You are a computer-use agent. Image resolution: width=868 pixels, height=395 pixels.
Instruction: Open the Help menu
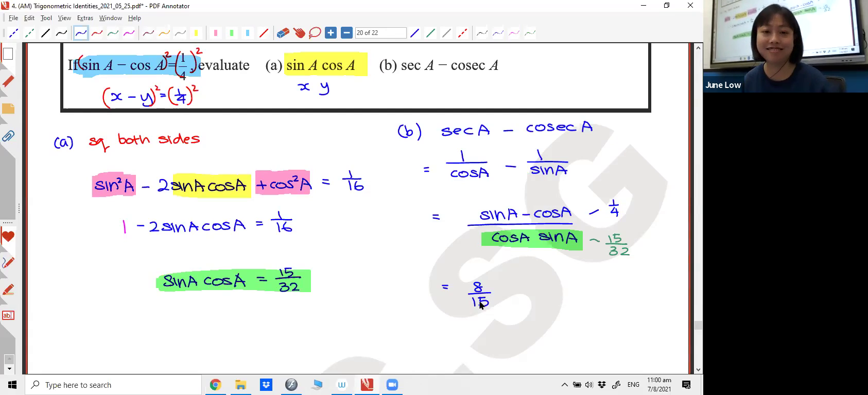coord(134,18)
